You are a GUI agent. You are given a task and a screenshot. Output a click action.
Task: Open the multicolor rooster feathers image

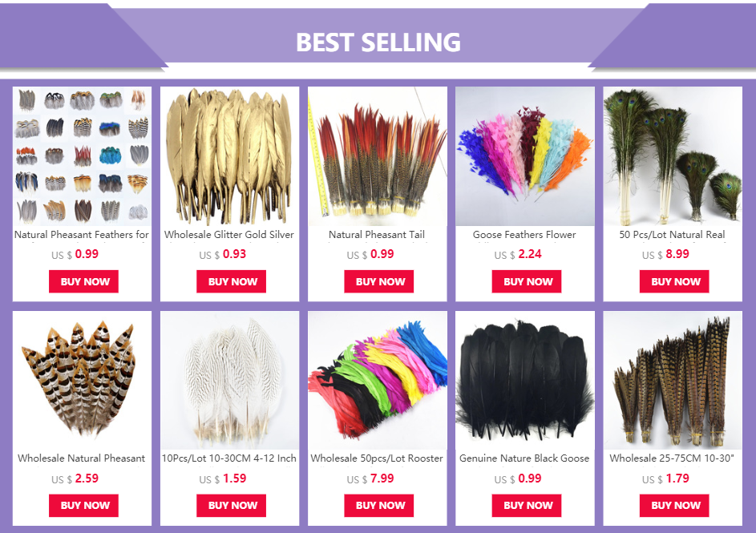pos(378,380)
